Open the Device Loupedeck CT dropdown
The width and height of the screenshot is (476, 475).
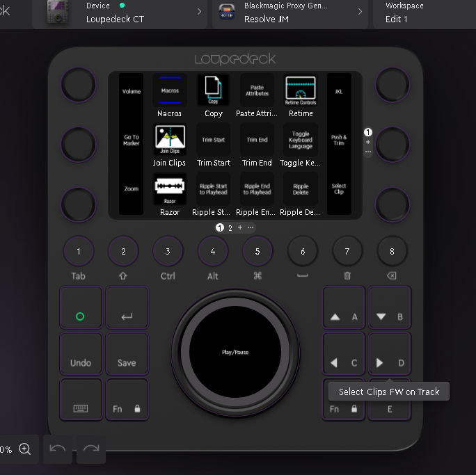[x=120, y=13]
